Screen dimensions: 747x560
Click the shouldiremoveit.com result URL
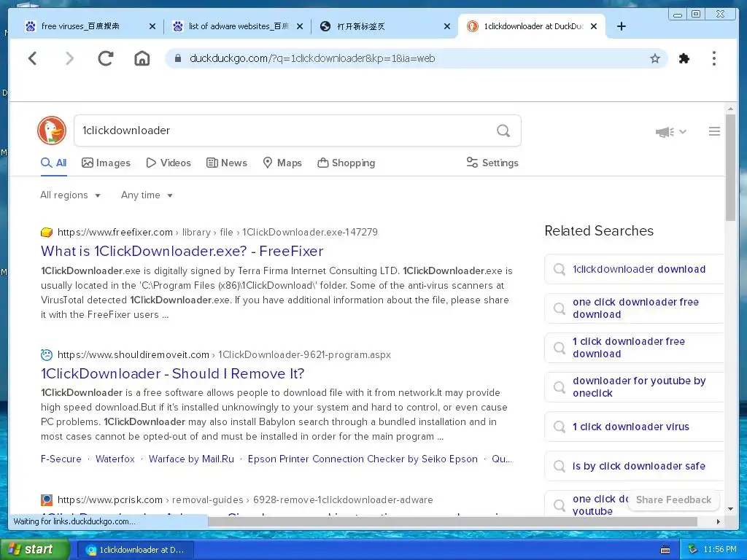pyautogui.click(x=224, y=355)
